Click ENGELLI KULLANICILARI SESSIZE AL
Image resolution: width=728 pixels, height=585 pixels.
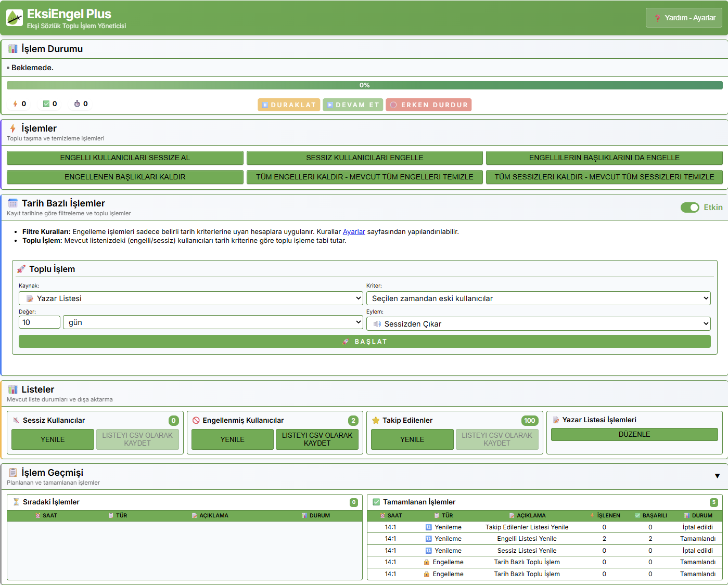[125, 158]
